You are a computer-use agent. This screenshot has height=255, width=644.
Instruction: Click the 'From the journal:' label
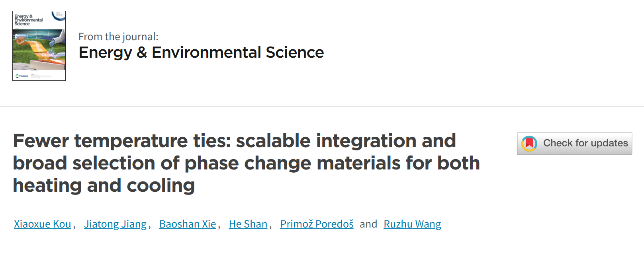coord(118,37)
